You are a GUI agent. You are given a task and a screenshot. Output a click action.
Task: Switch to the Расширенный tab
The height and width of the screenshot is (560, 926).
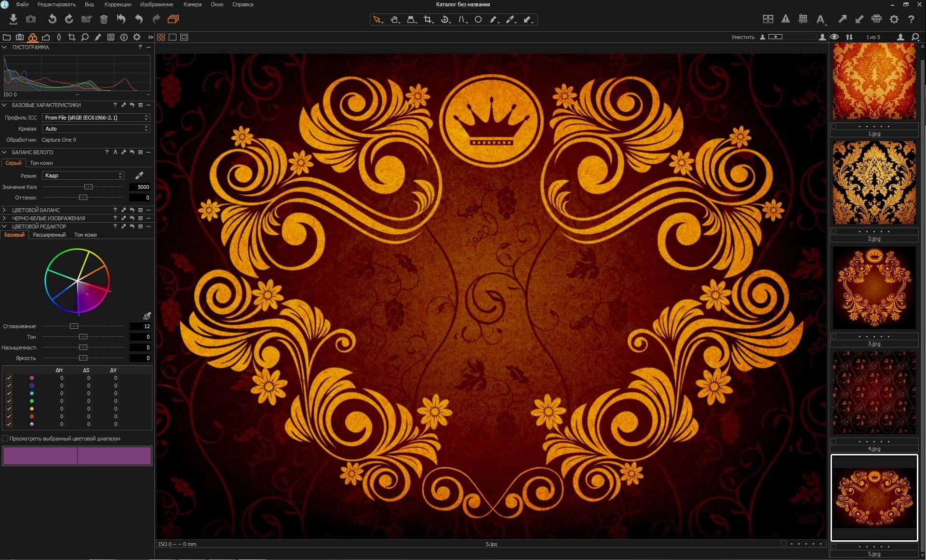point(49,235)
